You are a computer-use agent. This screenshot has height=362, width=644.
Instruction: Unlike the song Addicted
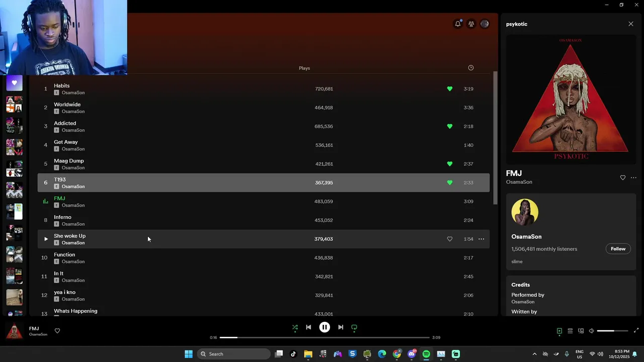450,126
